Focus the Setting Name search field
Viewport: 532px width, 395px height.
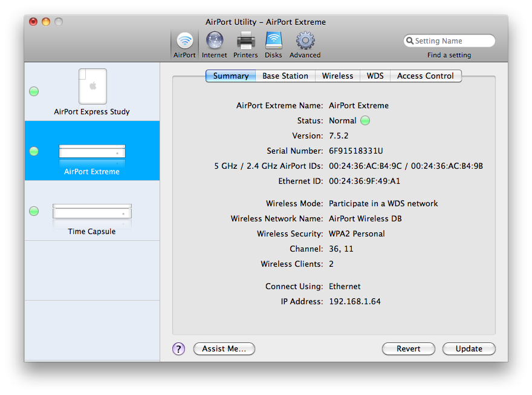point(449,41)
